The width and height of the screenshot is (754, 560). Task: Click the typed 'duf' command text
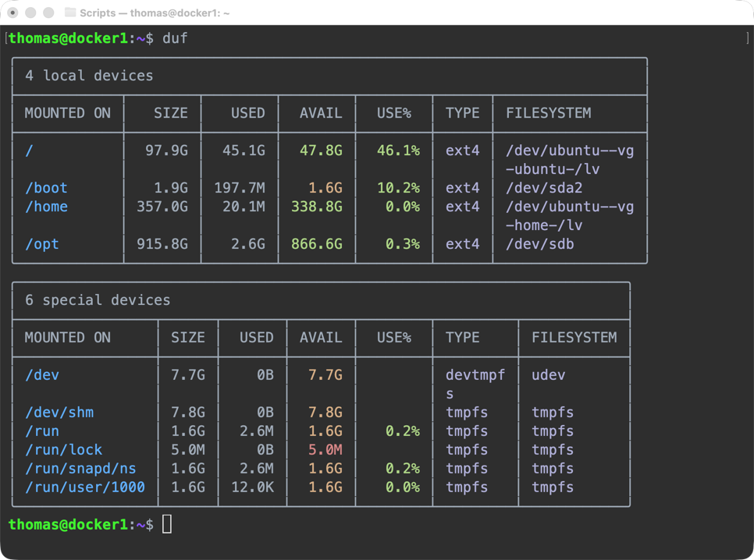click(x=175, y=38)
